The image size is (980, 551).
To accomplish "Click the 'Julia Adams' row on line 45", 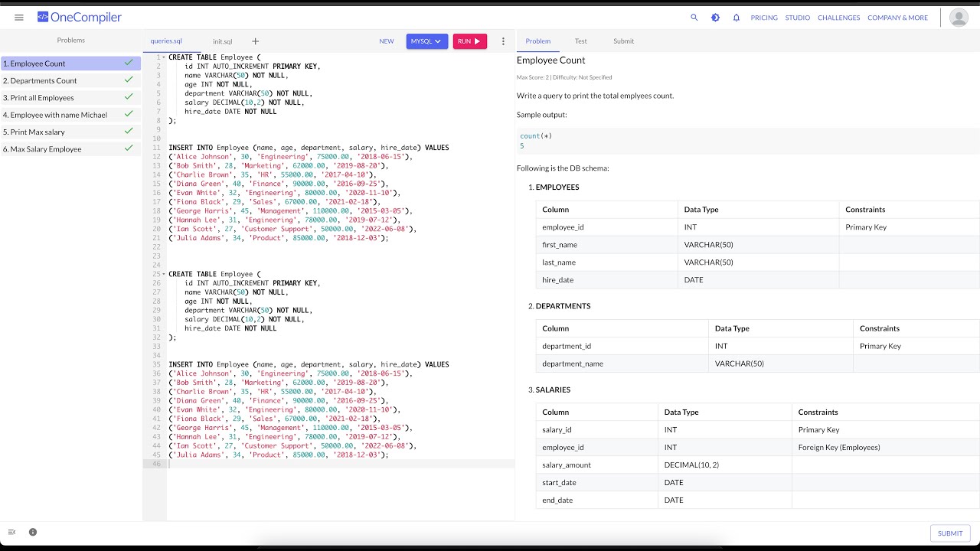I will (279, 455).
